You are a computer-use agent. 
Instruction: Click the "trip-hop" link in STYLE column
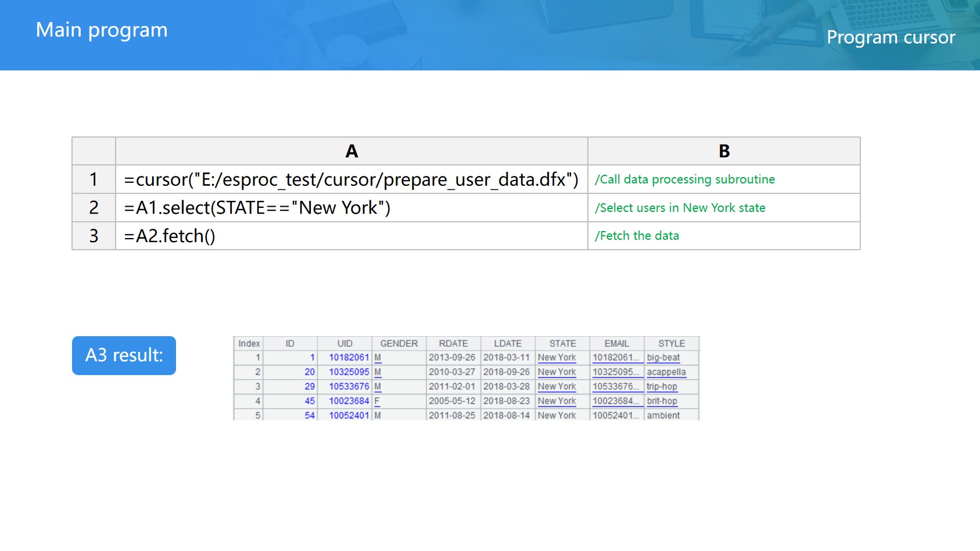tap(662, 387)
